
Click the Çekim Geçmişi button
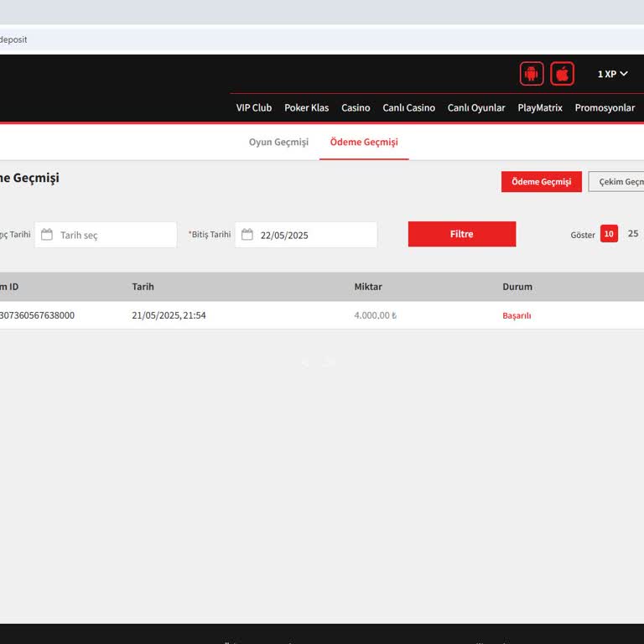[x=616, y=181]
